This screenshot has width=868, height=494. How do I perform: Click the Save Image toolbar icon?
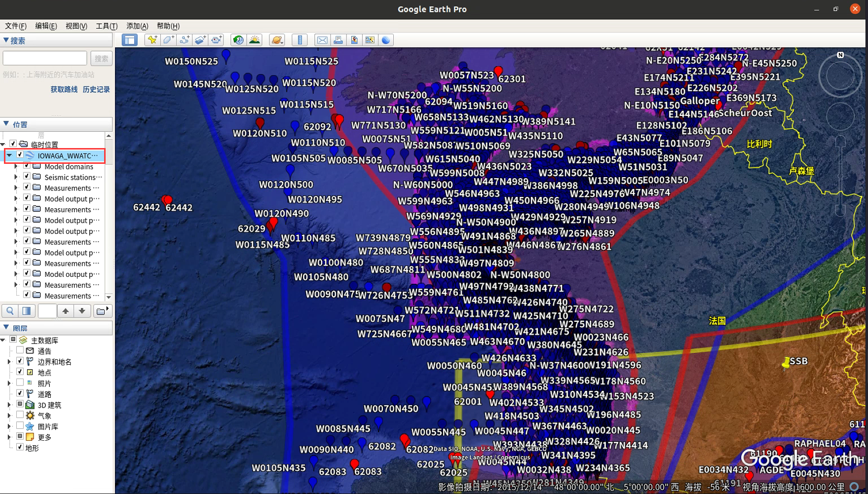click(354, 40)
